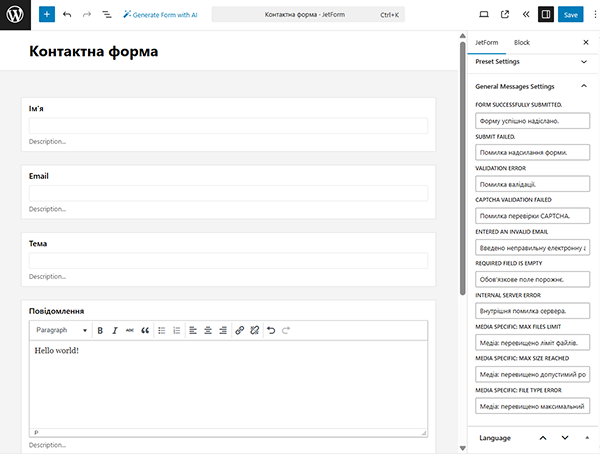Screen dimensions: 600x456
Task: Click the Контактна форма page title
Action: coord(93,51)
